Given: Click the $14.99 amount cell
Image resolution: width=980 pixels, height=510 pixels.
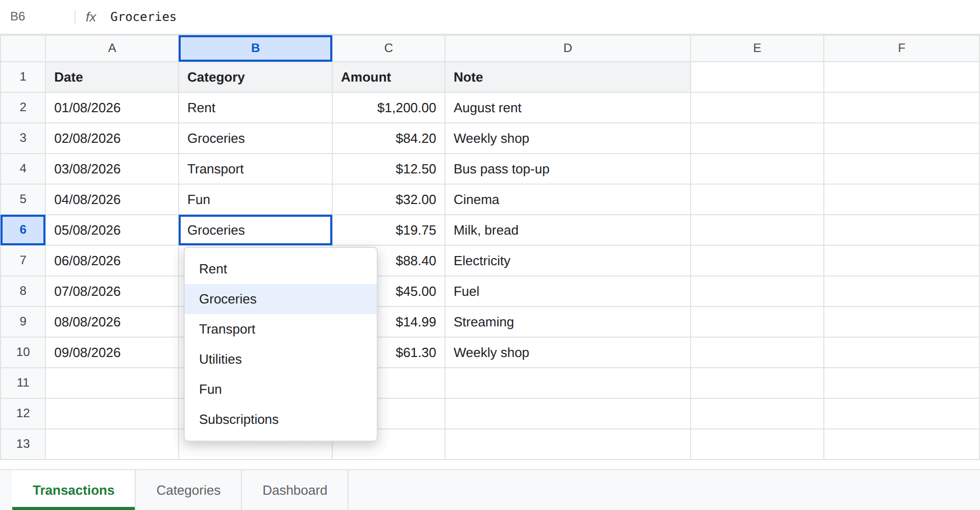Looking at the screenshot, I should 411,322.
